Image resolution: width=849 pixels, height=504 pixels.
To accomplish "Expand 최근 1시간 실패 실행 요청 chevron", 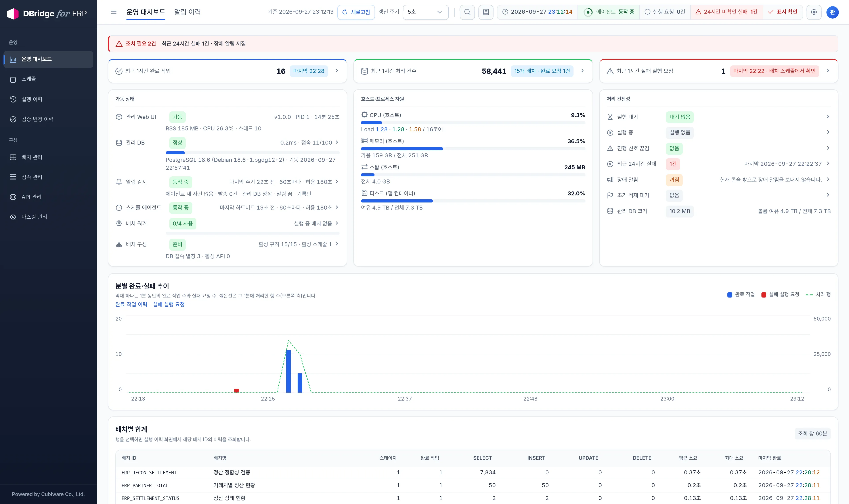I will coord(828,71).
